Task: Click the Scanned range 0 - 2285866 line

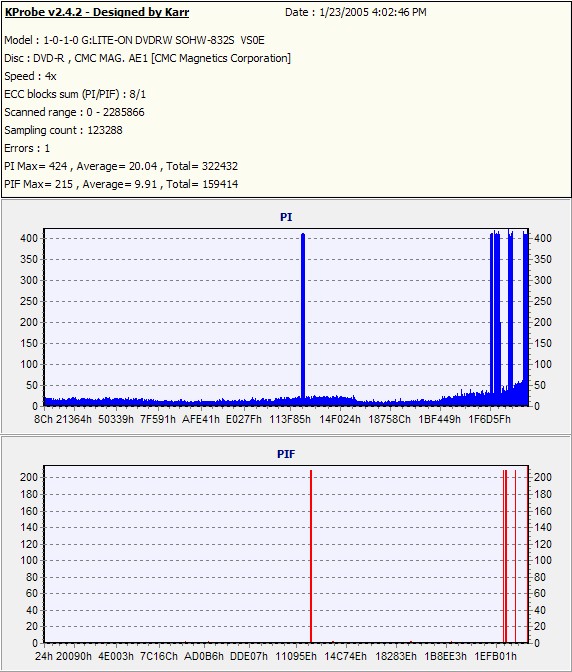Action: coord(74,112)
